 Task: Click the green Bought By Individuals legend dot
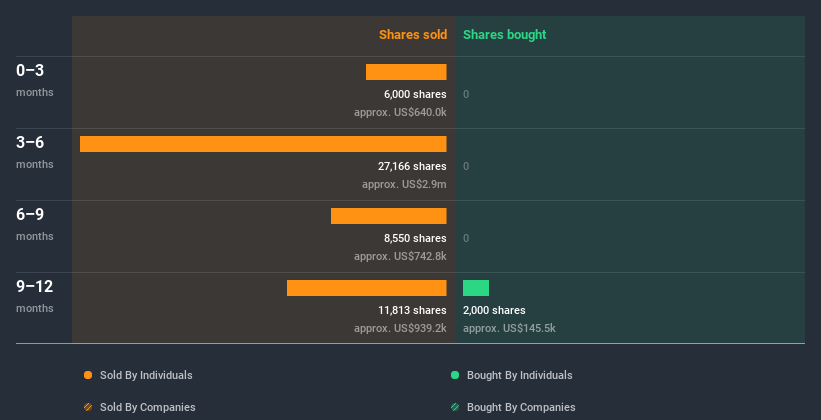(455, 375)
